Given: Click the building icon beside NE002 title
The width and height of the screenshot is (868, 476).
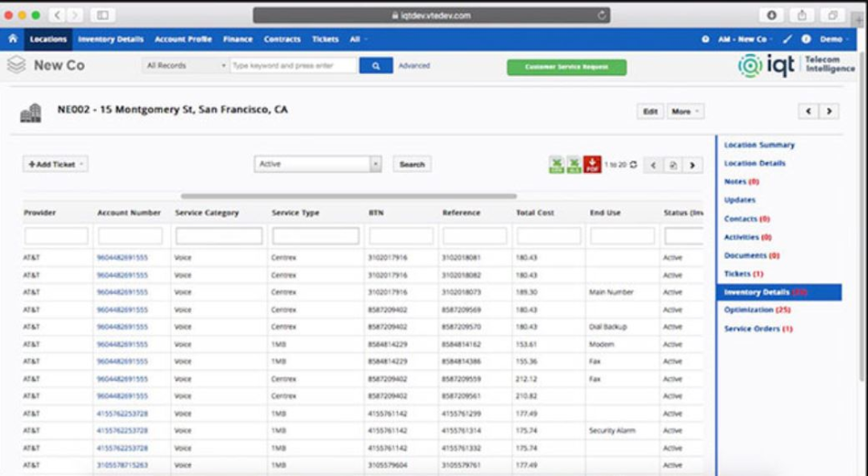Looking at the screenshot, I should click(x=31, y=112).
